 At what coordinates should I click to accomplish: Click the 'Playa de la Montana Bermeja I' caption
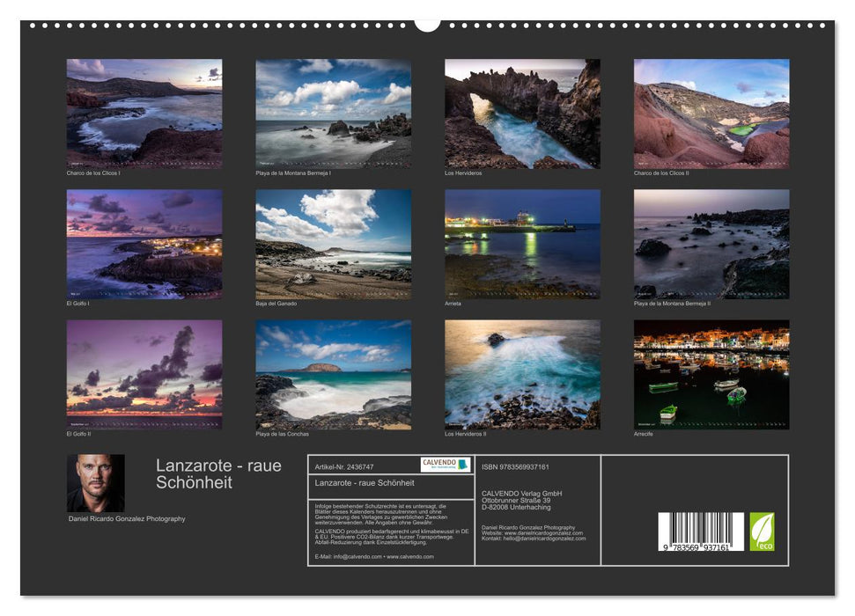click(x=293, y=173)
